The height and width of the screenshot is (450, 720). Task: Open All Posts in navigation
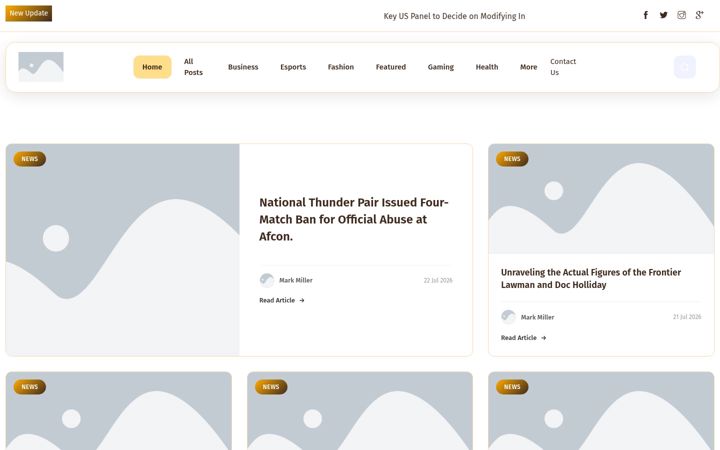pyautogui.click(x=193, y=67)
